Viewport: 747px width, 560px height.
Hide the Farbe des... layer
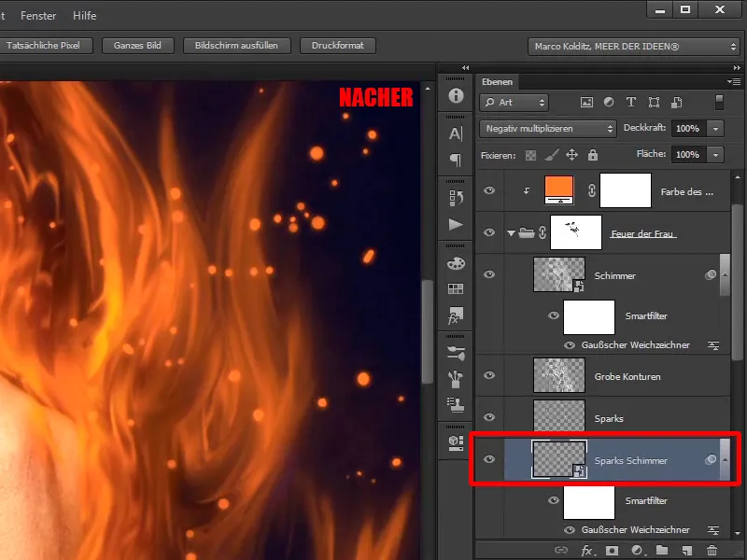489,190
